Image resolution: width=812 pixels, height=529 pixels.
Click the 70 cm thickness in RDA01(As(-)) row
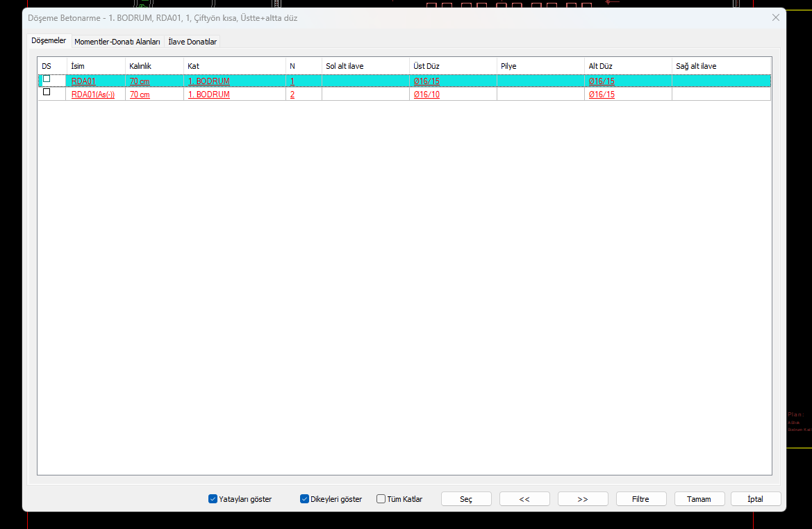[x=140, y=95]
